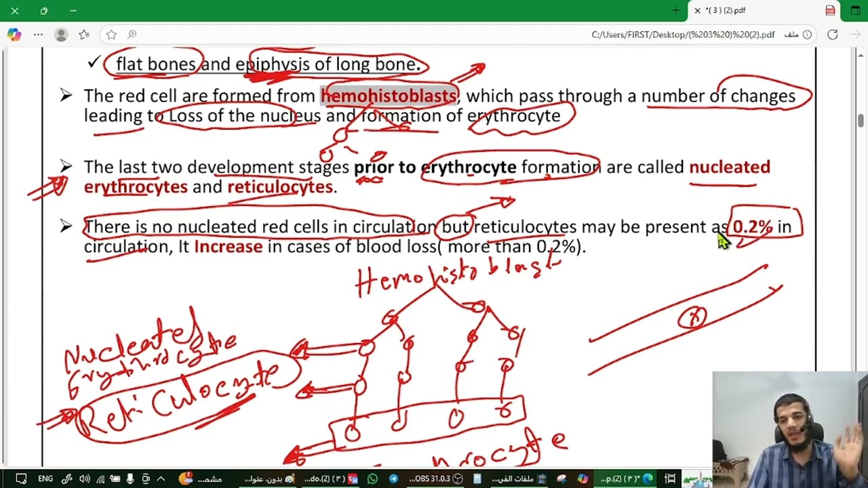Open Edge settings and more menu
Viewport: 868px width, 488px height.
pos(38,35)
